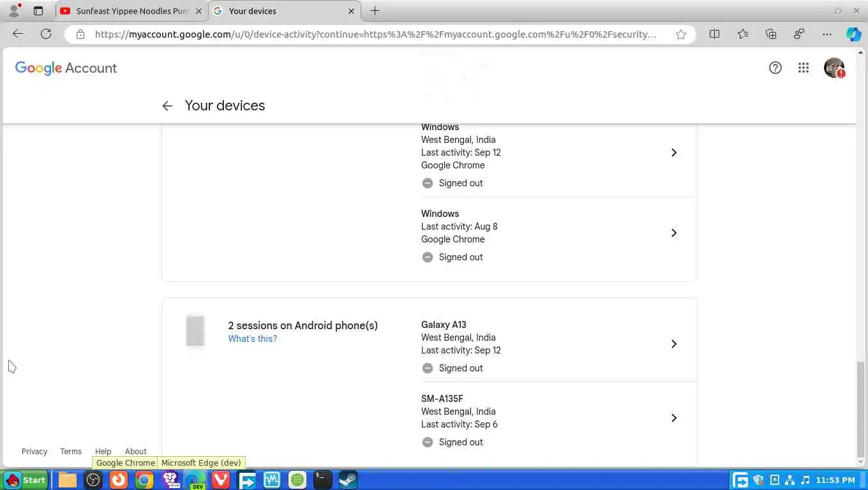Open music note tray icon
868x490 pixels.
pyautogui.click(x=805, y=480)
